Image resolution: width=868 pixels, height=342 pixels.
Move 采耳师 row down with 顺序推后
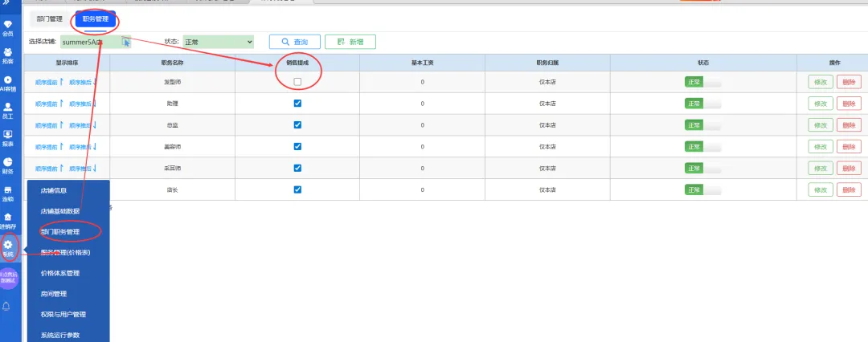(83, 169)
